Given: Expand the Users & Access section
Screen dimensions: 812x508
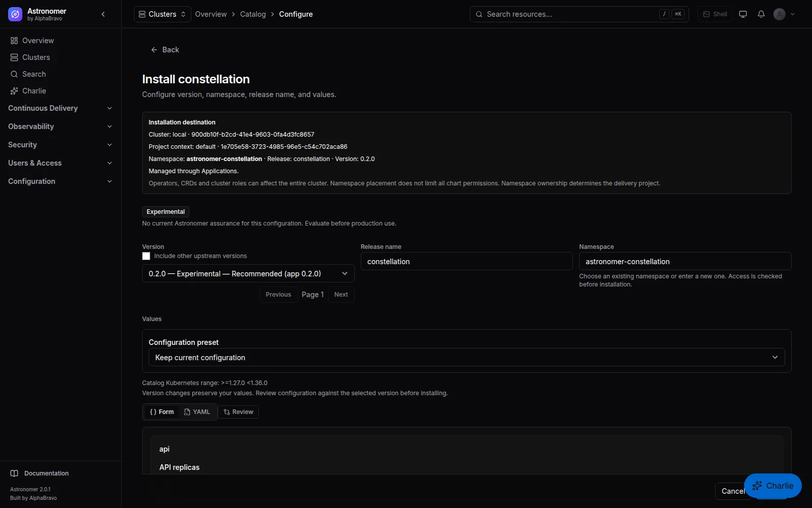Looking at the screenshot, I should pos(60,163).
